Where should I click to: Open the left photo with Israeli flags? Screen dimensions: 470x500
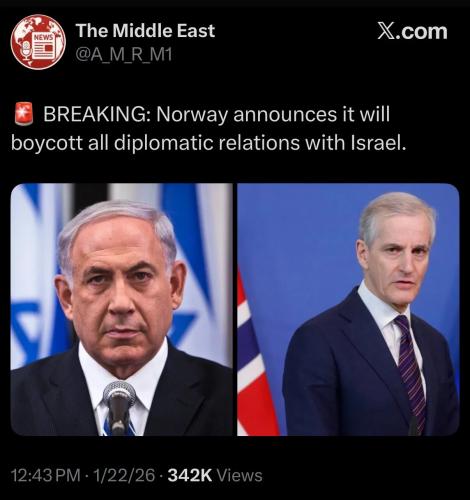[122, 309]
